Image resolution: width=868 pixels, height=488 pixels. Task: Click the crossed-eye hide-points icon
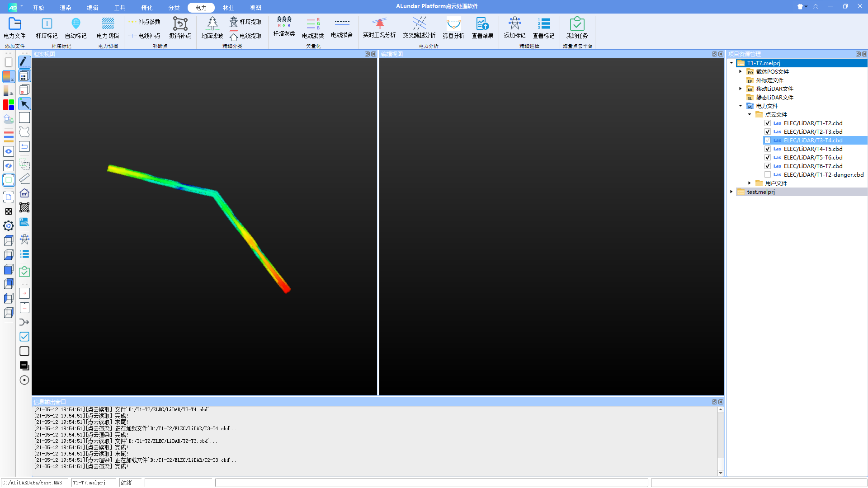(x=9, y=166)
